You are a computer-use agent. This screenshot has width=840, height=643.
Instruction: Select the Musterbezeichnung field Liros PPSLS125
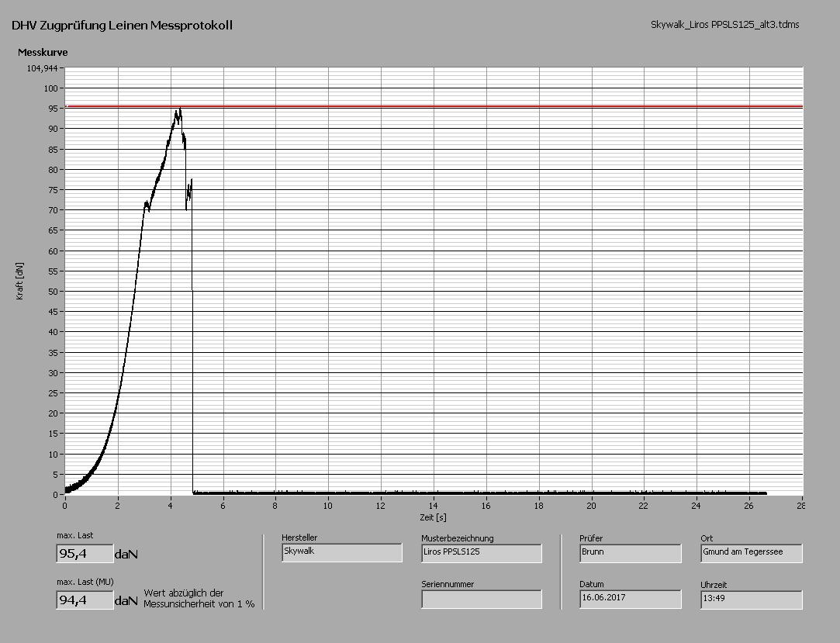pos(482,553)
